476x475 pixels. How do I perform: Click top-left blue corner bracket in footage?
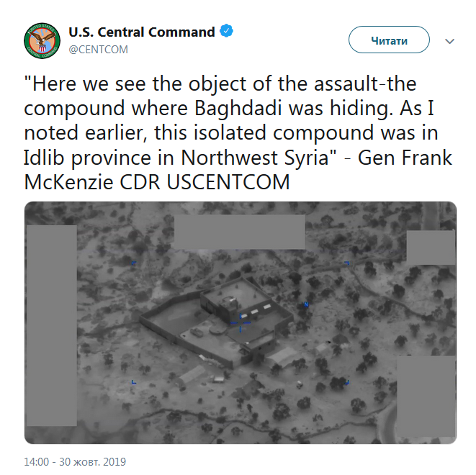coord(133,263)
